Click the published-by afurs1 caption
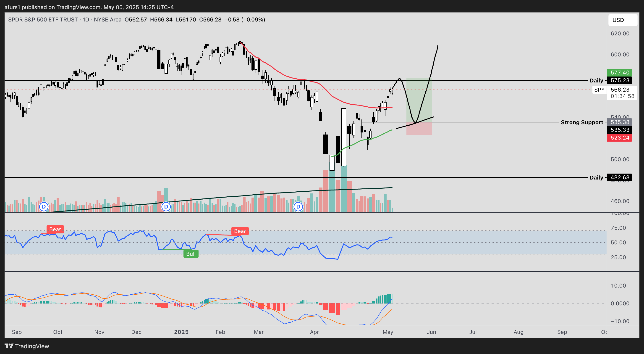 (x=89, y=7)
